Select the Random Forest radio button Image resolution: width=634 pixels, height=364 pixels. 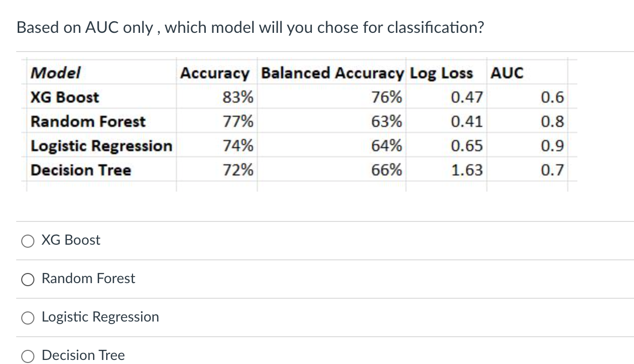point(28,280)
